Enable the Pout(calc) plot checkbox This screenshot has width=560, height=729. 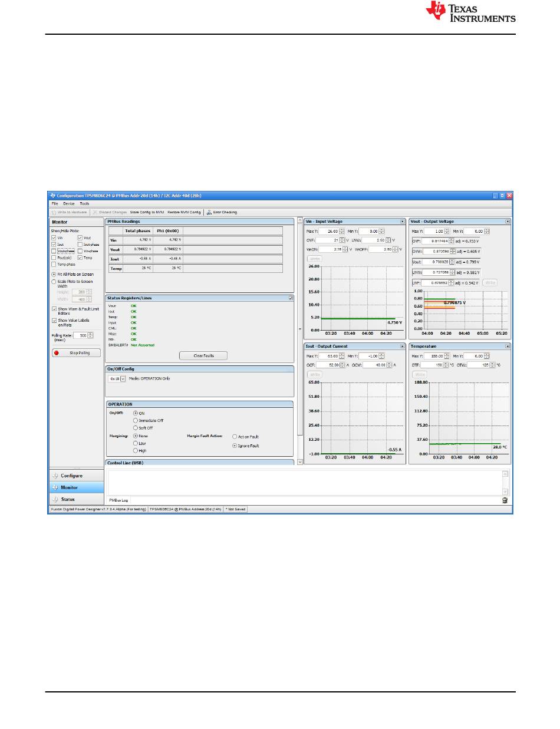[54, 258]
